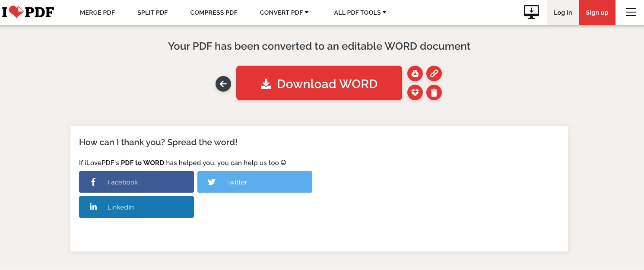644x270 pixels.
Task: Share the result on Twitter
Action: click(255, 182)
